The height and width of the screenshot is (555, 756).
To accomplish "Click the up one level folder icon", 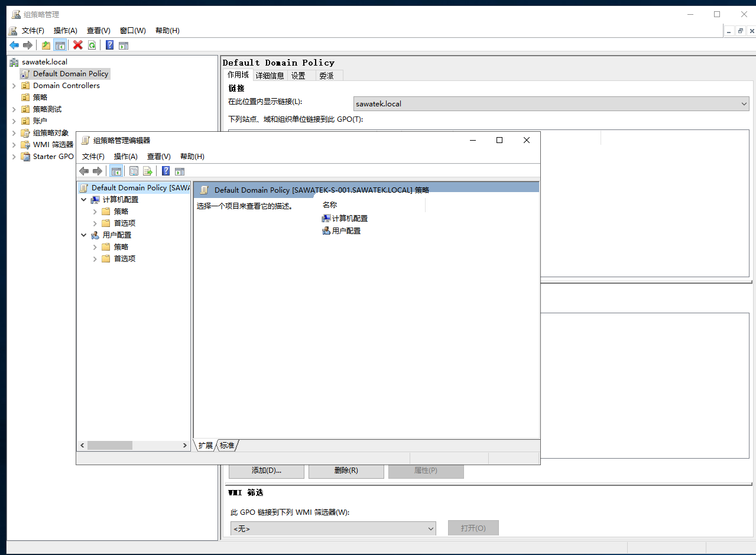I will coord(46,45).
